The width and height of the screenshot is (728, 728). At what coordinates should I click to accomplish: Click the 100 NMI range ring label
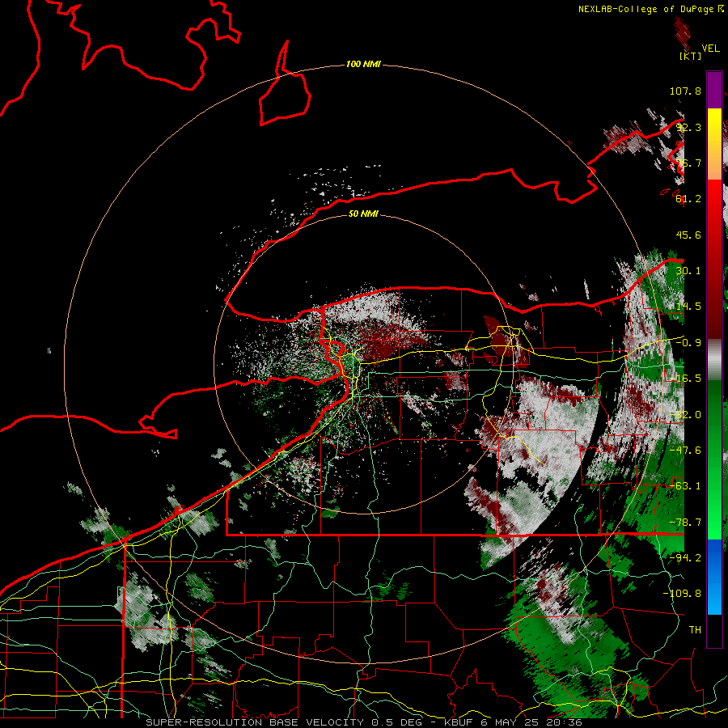tap(363, 64)
